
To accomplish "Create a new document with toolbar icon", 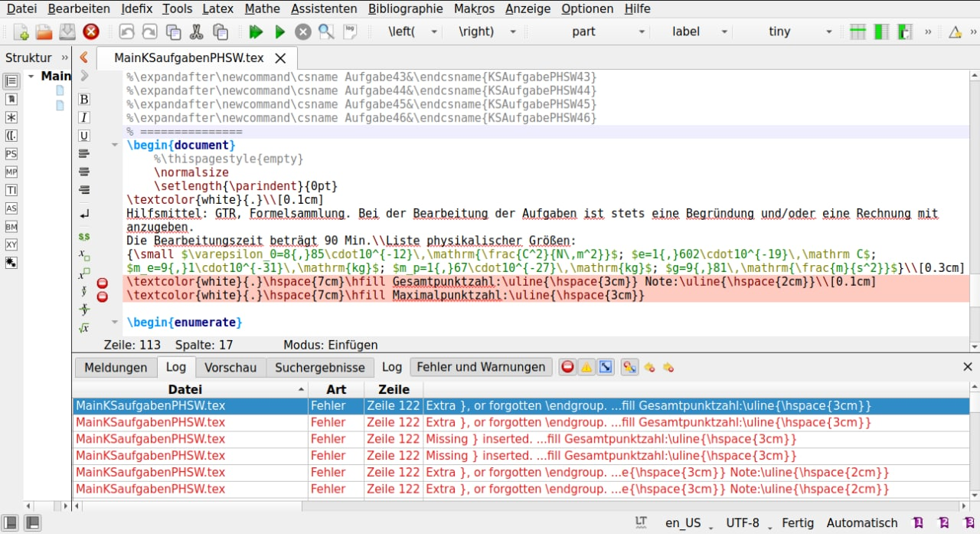I will [x=21, y=32].
